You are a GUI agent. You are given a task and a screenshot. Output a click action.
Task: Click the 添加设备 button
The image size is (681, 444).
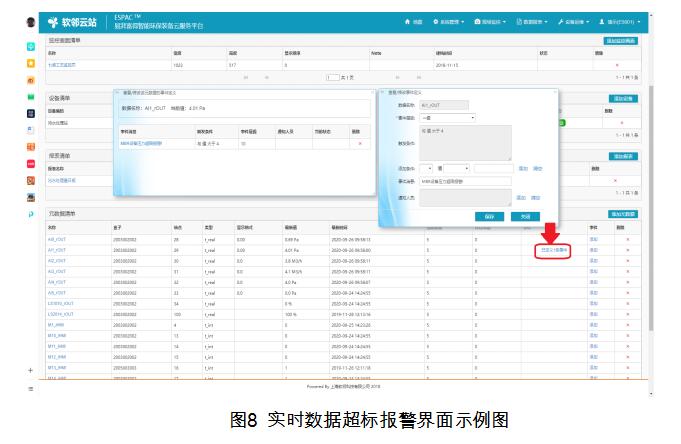[x=623, y=99]
